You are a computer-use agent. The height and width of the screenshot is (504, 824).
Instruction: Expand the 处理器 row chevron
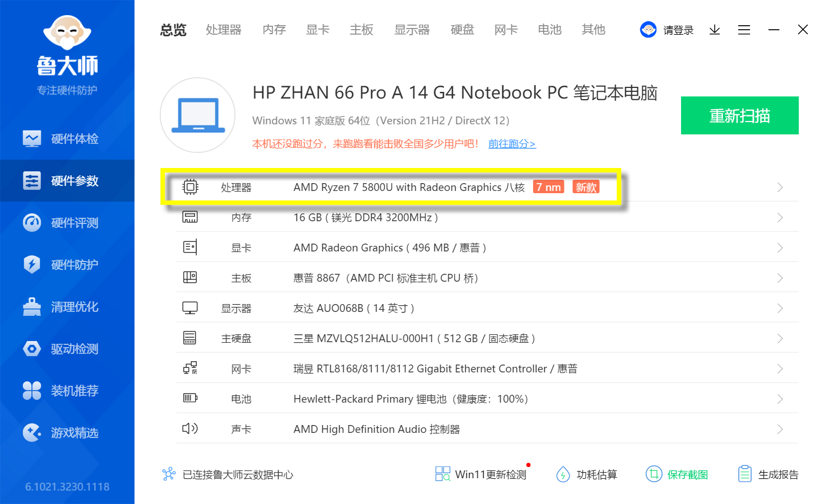(x=780, y=187)
